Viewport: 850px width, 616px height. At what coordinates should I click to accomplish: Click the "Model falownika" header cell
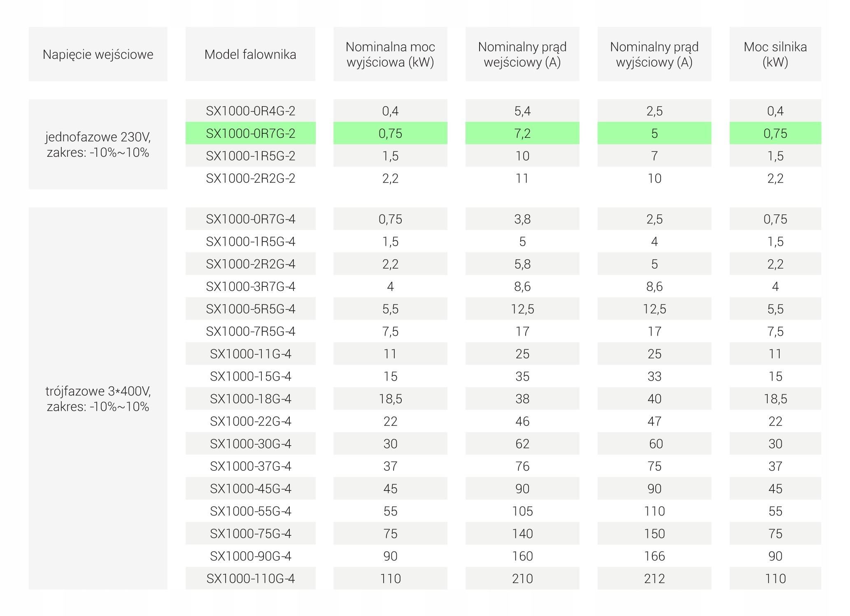(x=250, y=54)
